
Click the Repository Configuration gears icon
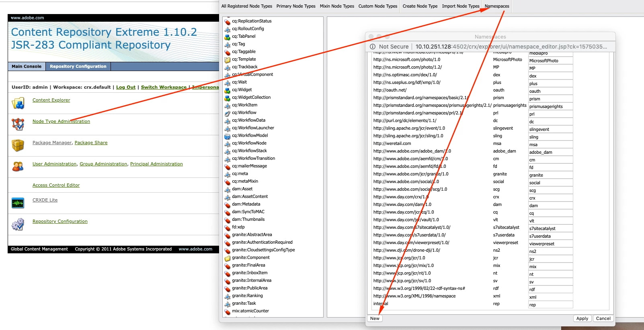pyautogui.click(x=18, y=224)
